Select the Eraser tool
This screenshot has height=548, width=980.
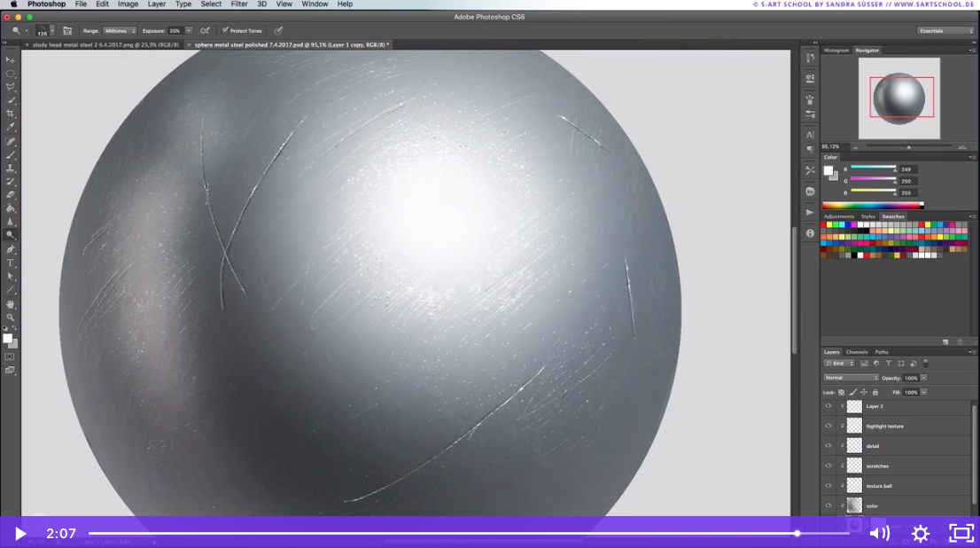click(x=11, y=195)
